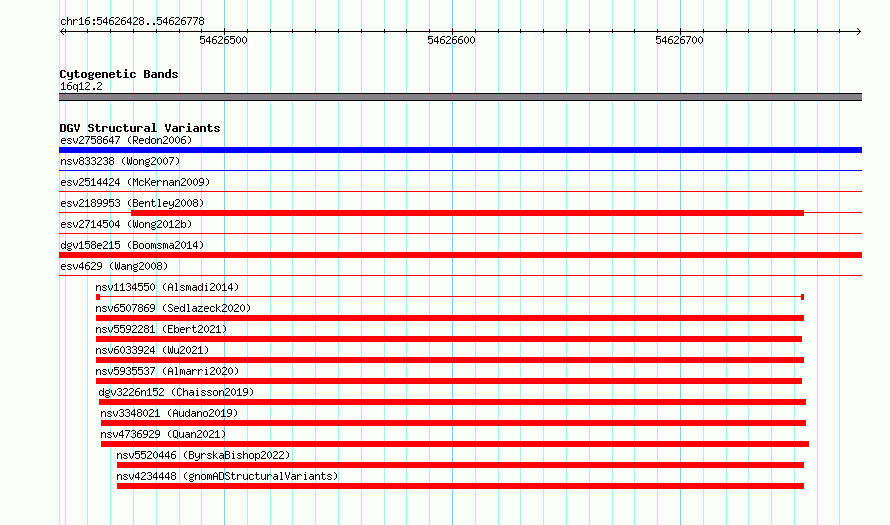Screen dimensions: 890x525
Task: Select the red nsv3348021 Audano2019 bar
Action: (454, 423)
